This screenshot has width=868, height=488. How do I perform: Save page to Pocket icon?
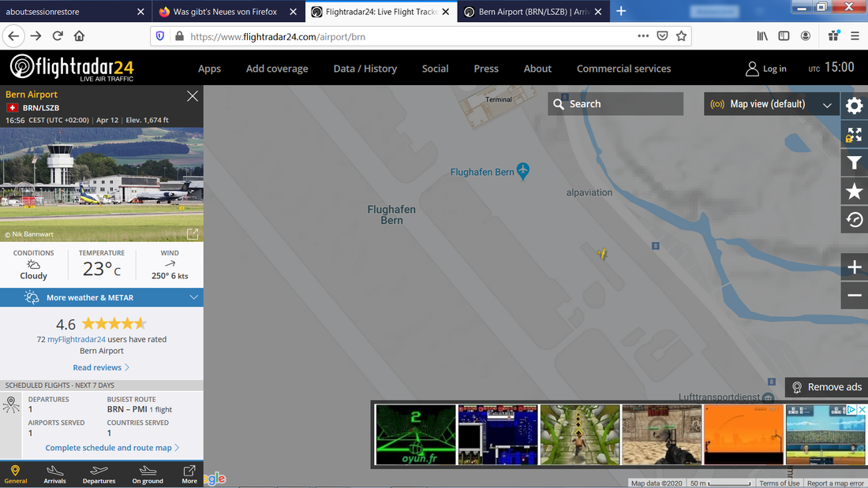click(x=662, y=36)
